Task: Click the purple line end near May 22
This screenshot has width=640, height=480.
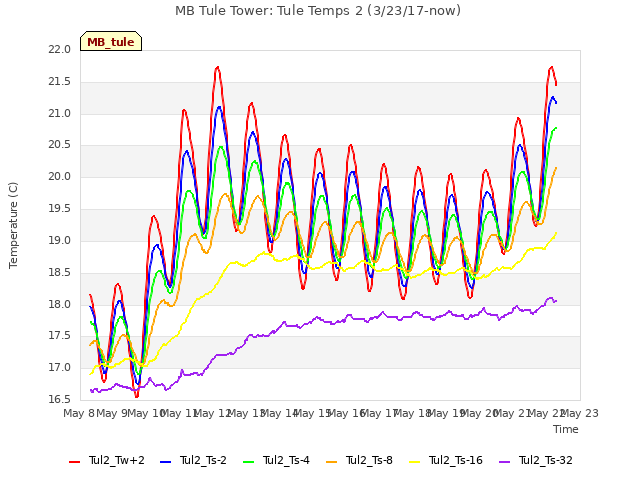Action: coord(556,301)
